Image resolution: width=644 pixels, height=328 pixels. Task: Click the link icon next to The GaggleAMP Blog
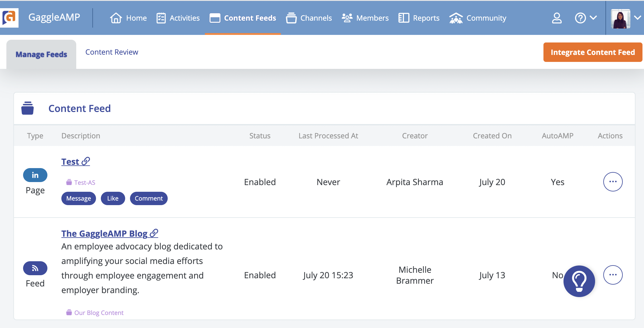coord(154,233)
